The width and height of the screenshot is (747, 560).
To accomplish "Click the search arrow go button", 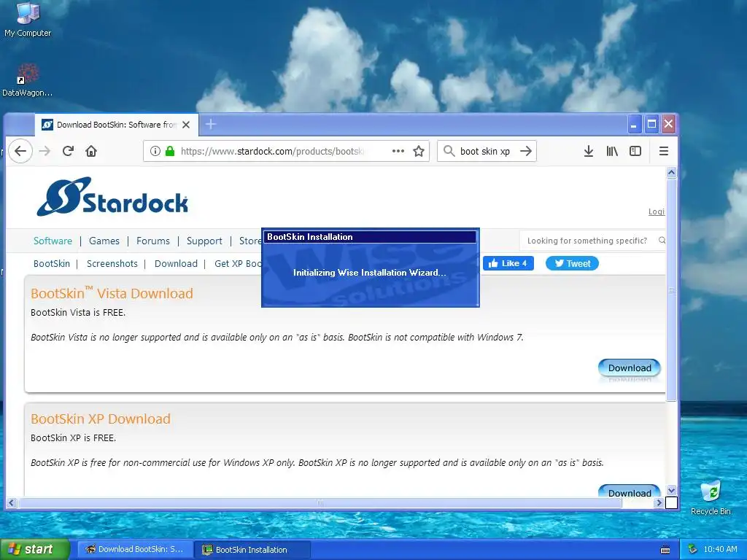I will pos(526,151).
